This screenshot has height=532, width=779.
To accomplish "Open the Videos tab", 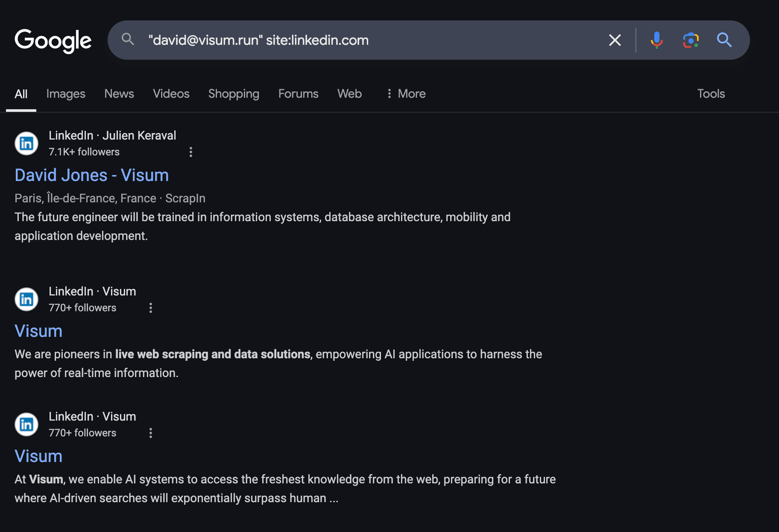I will (171, 94).
